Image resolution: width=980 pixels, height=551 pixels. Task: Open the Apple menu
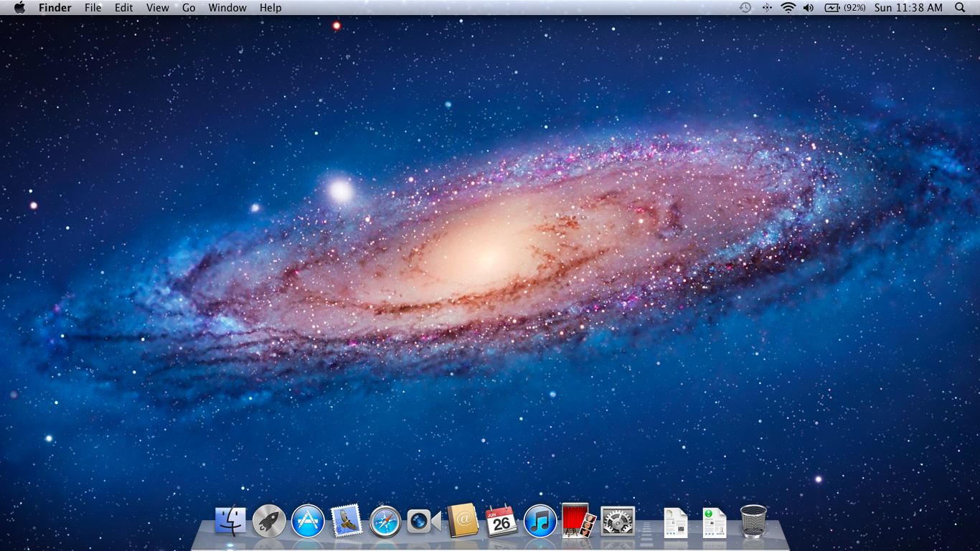19,8
